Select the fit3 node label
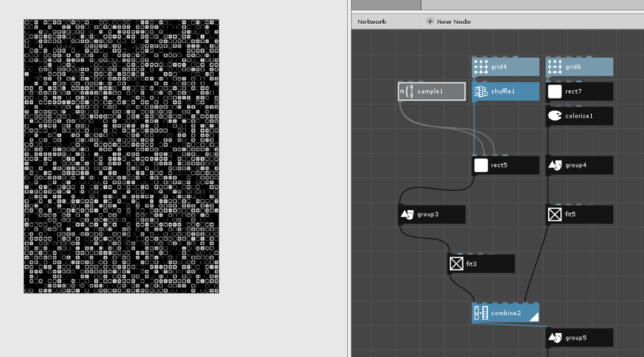Image resolution: width=644 pixels, height=357 pixels. coord(471,264)
